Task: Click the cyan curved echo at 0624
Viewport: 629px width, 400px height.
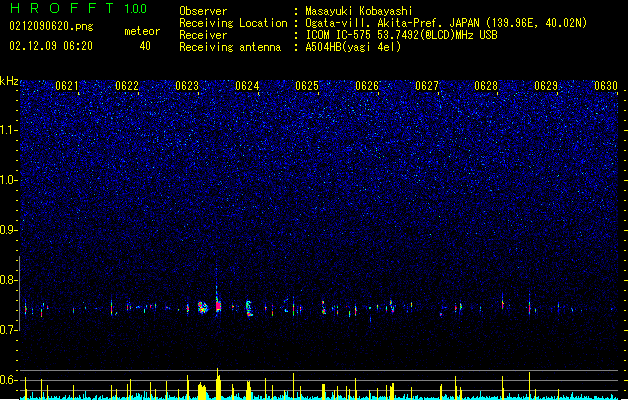Action: click(249, 309)
